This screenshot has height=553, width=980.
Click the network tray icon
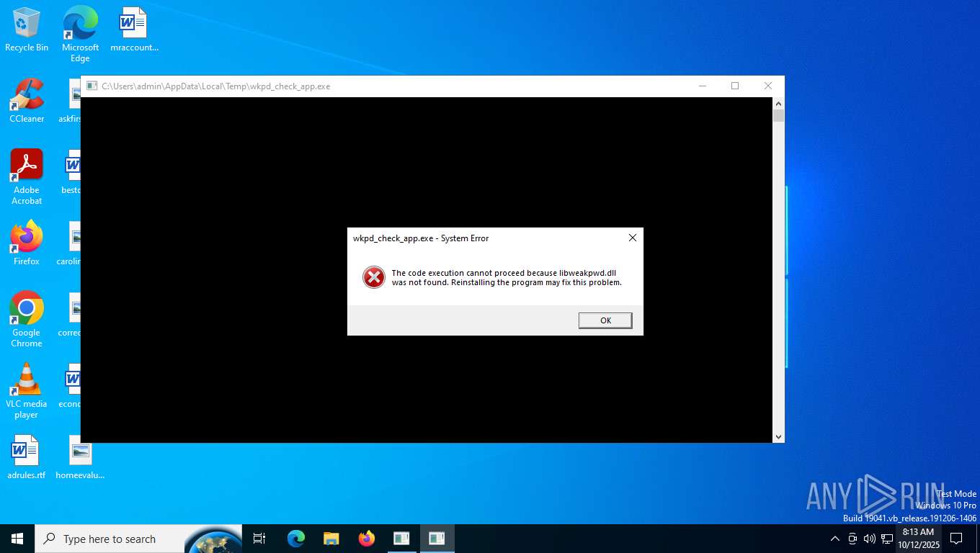(x=887, y=539)
